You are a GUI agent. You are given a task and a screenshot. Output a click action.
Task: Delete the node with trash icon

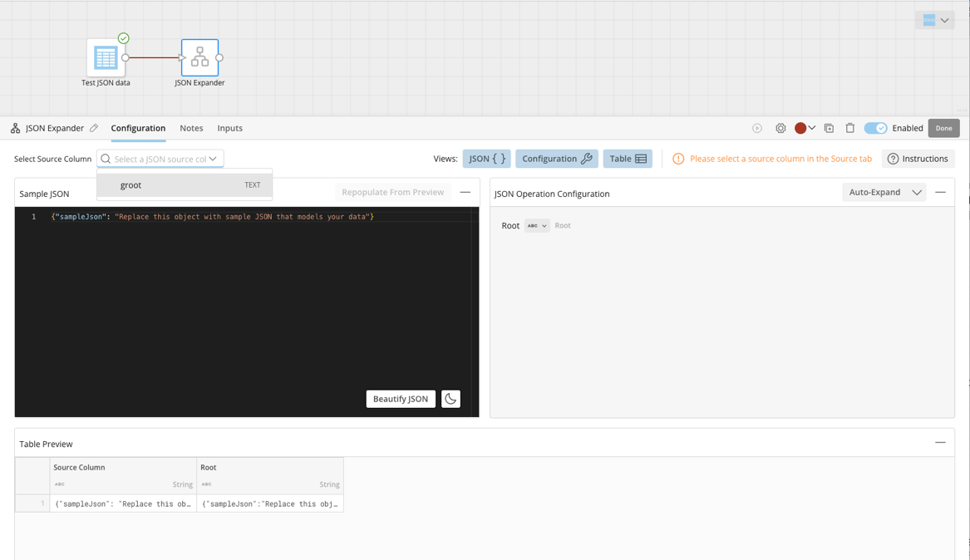(x=850, y=128)
